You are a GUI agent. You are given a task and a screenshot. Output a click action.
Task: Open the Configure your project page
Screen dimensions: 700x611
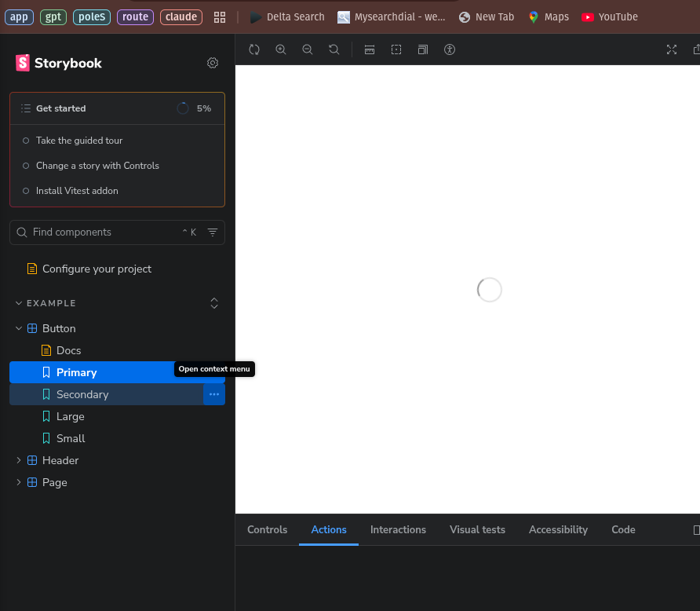coord(97,269)
